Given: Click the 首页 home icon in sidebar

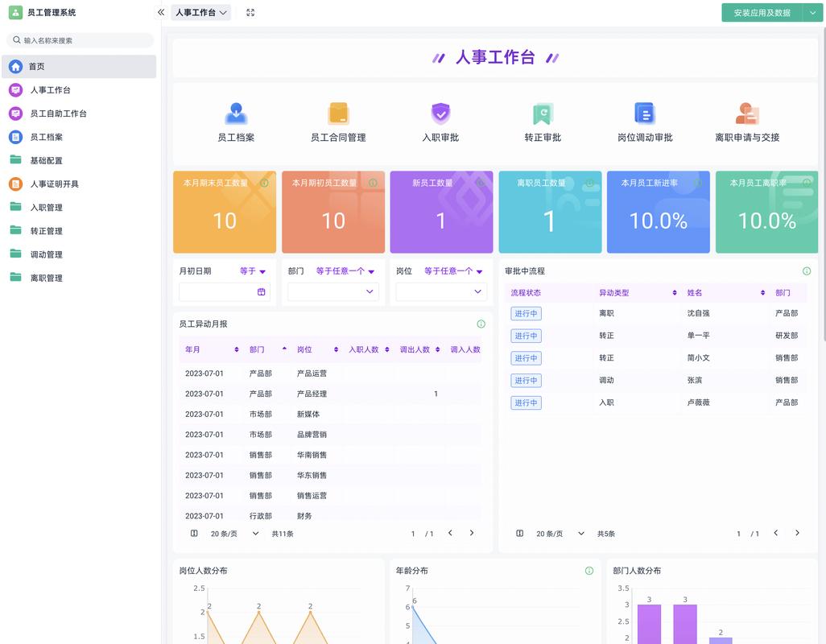Looking at the screenshot, I should [x=16, y=66].
